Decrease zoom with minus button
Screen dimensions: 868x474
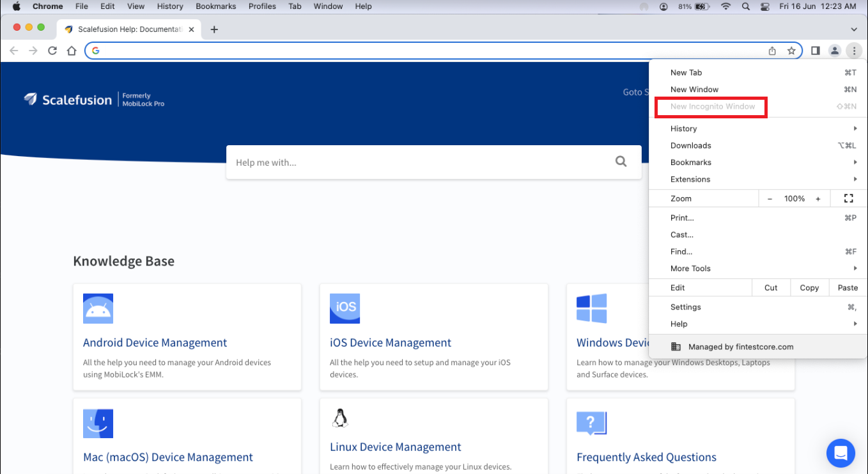[x=770, y=199]
